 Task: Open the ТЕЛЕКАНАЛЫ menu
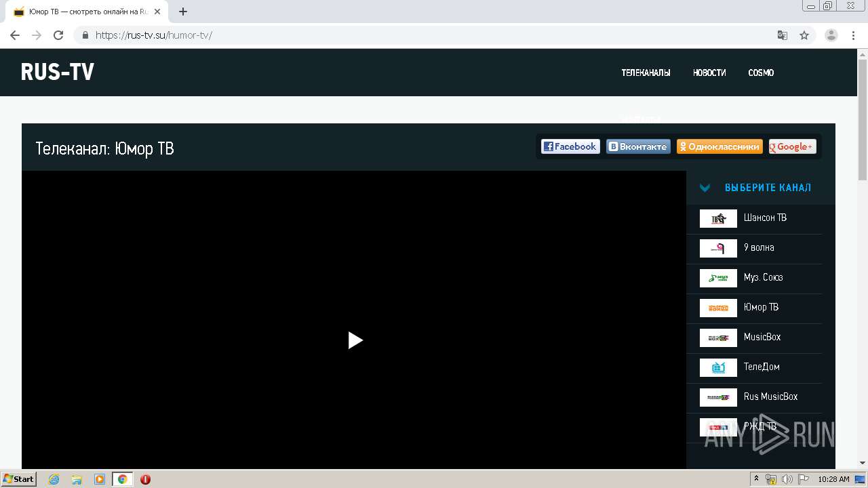coord(646,73)
